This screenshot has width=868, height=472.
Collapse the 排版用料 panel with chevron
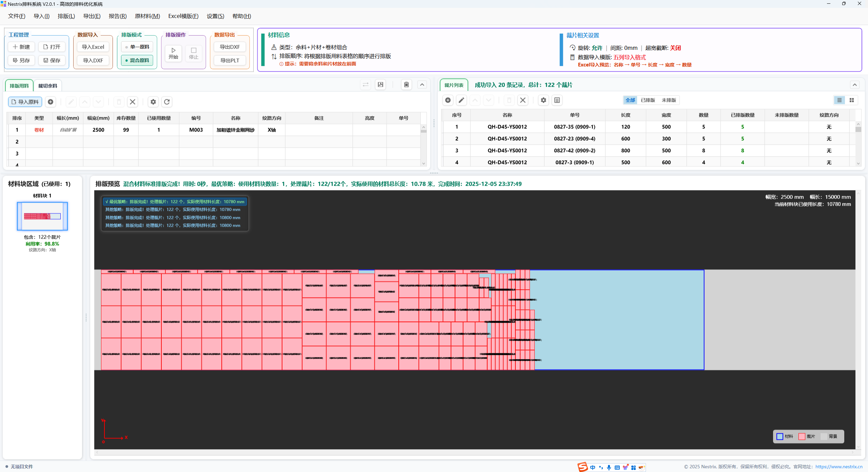(x=422, y=84)
